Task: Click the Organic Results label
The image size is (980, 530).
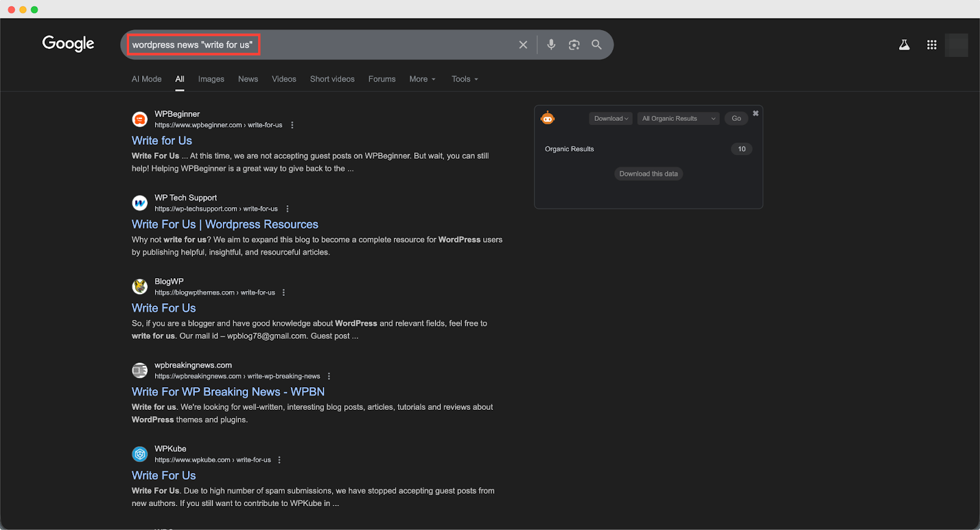Action: (570, 149)
